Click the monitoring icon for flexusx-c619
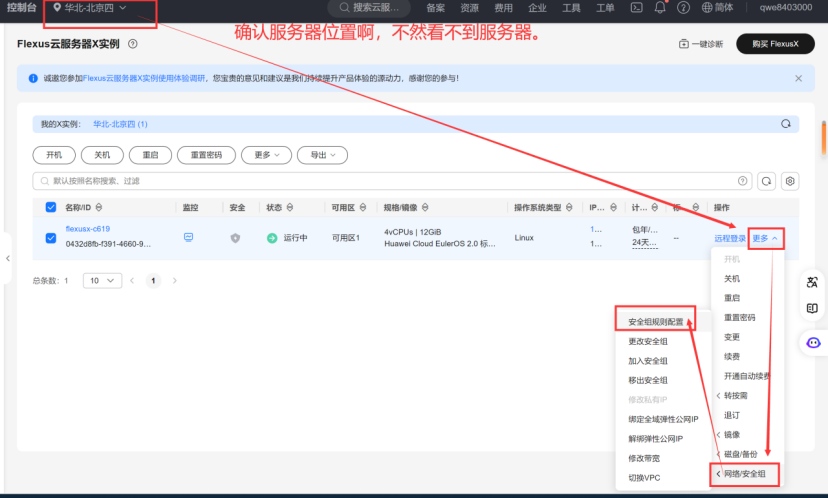 coord(189,237)
